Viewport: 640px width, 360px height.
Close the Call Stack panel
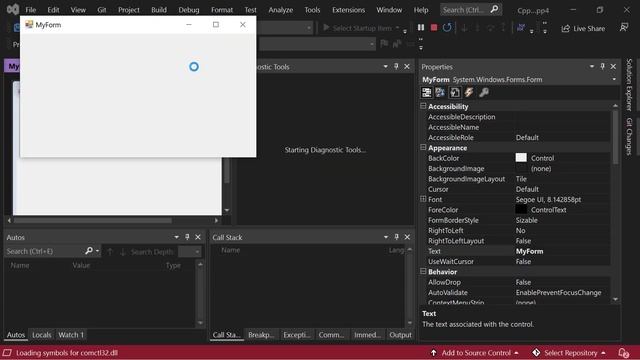tap(407, 237)
